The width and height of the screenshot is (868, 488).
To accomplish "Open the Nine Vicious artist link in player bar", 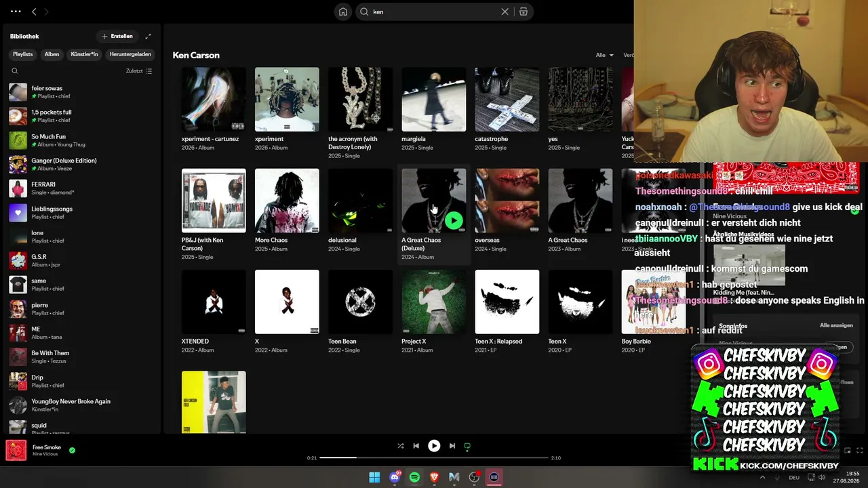I will pos(45,454).
